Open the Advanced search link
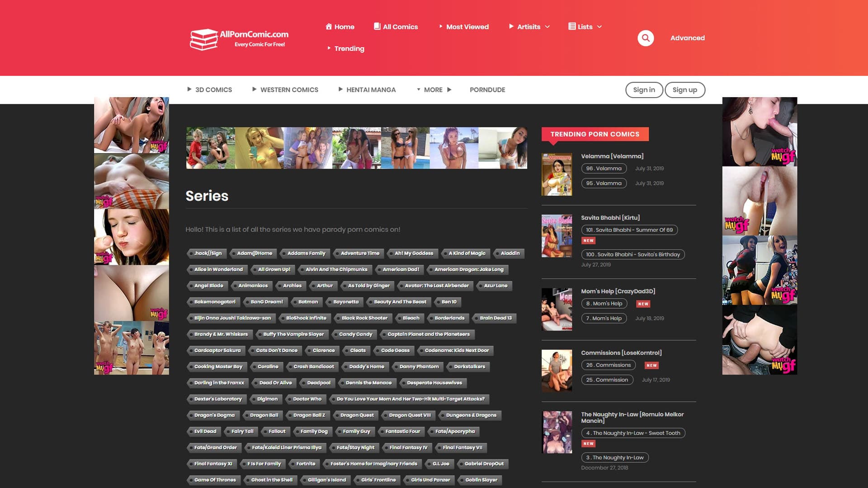 tap(687, 38)
